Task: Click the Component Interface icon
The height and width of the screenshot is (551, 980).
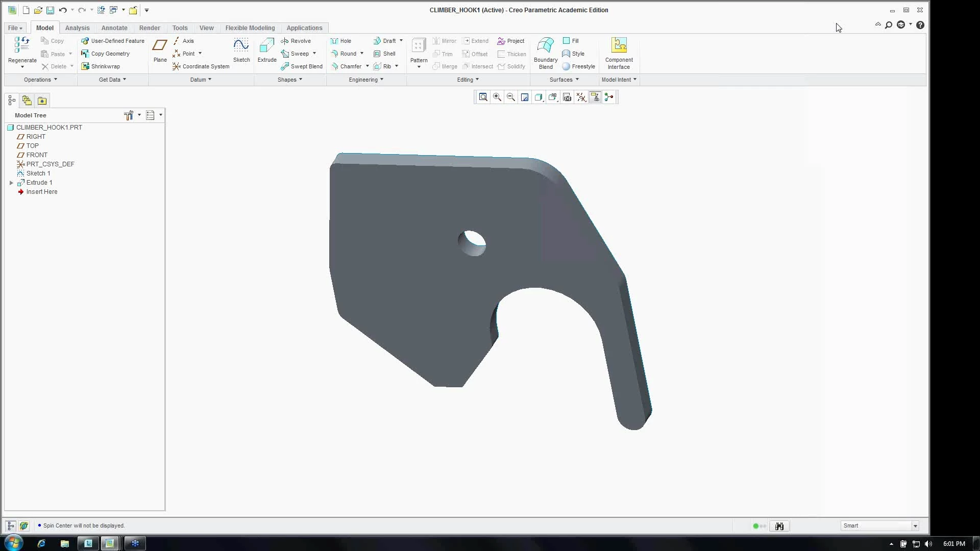Action: pos(619,46)
